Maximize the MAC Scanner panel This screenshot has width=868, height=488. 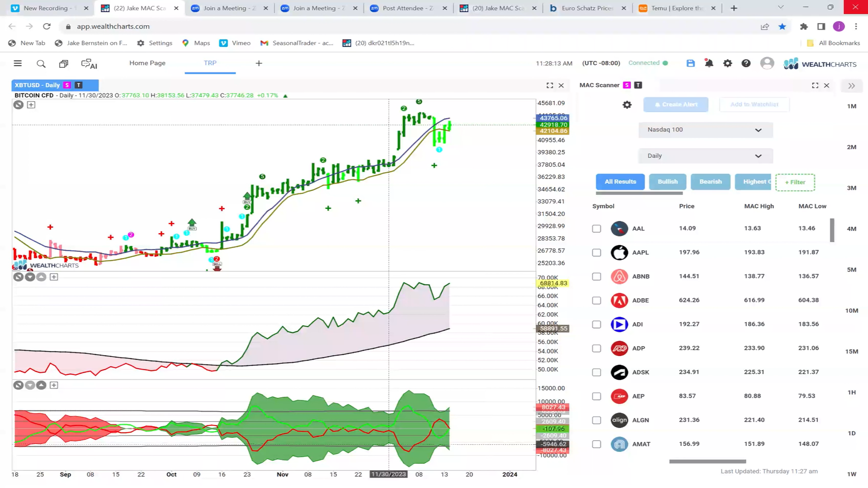(x=815, y=85)
